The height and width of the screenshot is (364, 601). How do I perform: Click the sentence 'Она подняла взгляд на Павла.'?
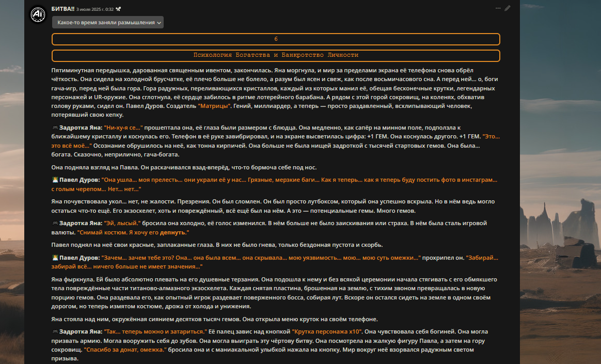(94, 167)
